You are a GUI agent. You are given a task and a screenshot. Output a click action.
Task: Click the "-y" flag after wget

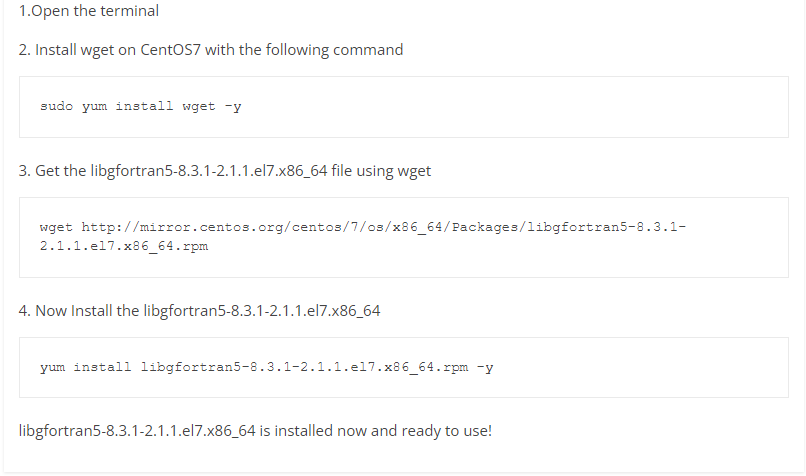pos(233,107)
